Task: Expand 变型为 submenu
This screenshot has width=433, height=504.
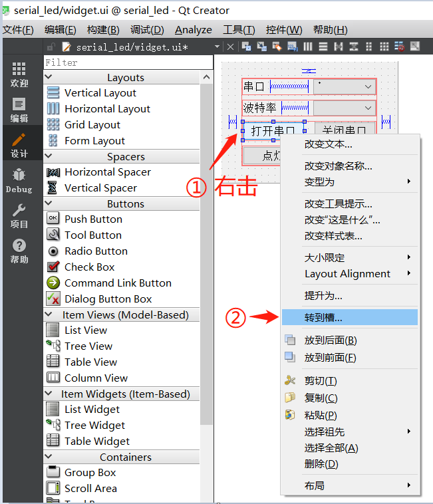Action: coord(350,182)
